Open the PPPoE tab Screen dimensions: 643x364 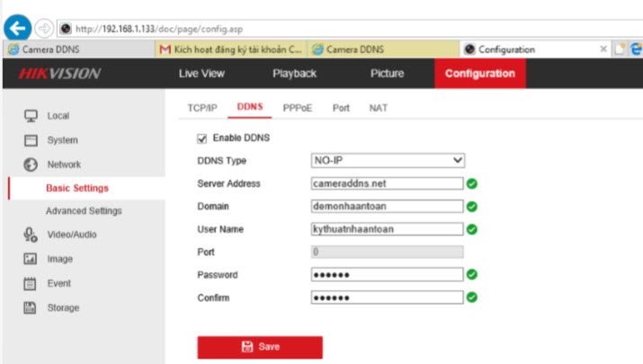(298, 108)
